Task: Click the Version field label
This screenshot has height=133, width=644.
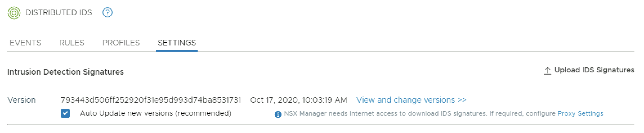Action: 22,100
